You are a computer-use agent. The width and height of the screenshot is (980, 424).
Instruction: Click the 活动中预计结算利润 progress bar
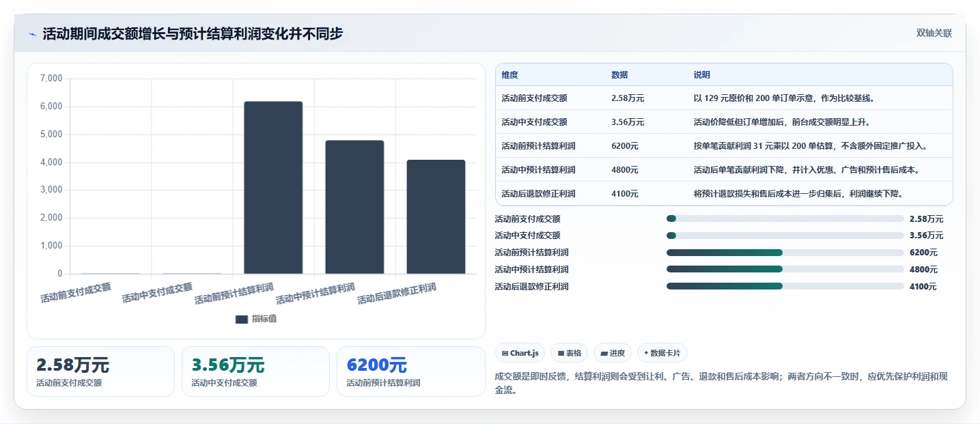coord(785,270)
